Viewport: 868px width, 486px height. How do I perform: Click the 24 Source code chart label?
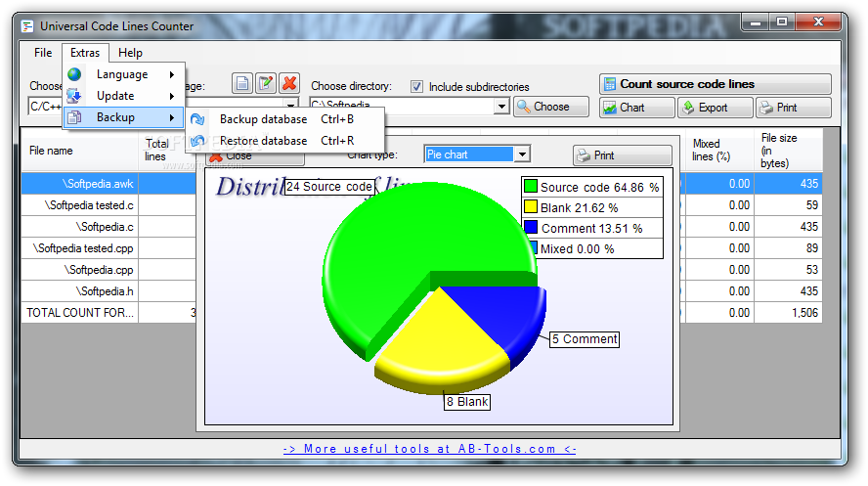[x=329, y=187]
